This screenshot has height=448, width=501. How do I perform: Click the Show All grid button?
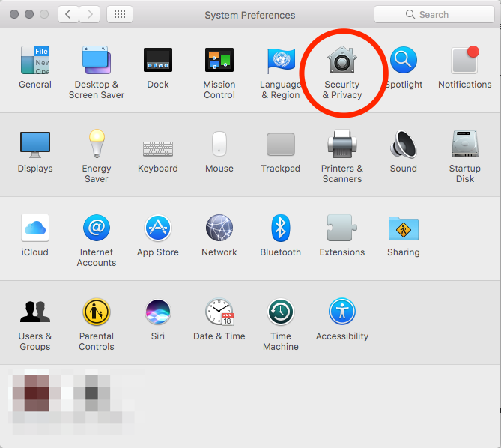[120, 14]
